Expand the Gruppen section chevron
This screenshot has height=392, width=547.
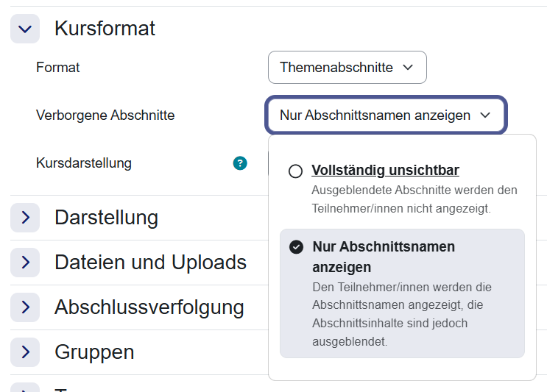pos(25,352)
